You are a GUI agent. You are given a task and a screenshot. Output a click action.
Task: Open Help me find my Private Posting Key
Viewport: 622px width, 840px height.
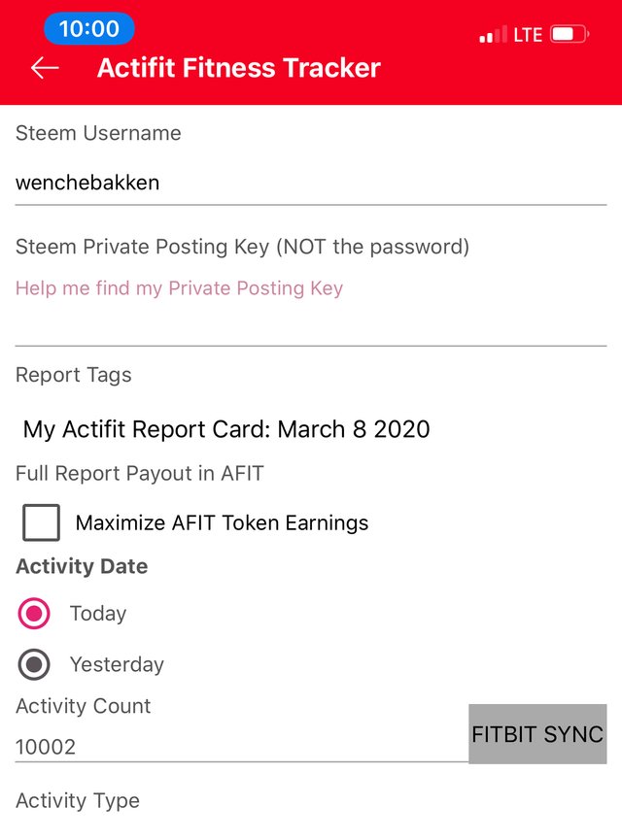click(179, 288)
